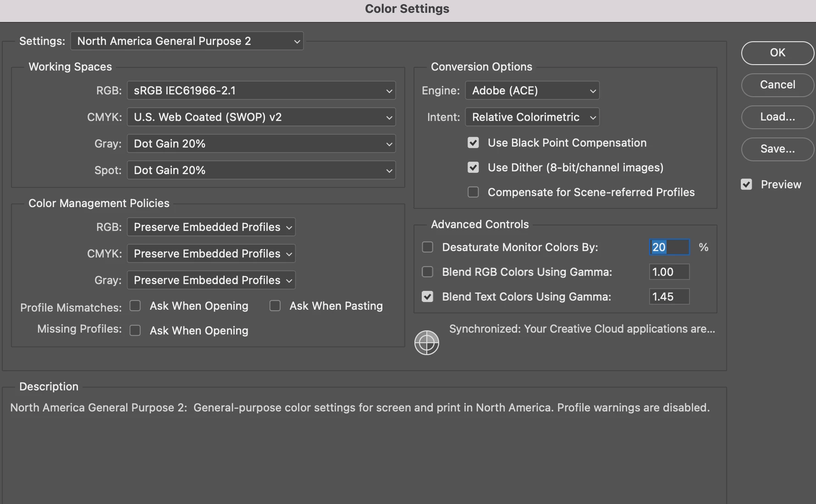Screen dimensions: 816x504
Task: Click the Working Spaces section heading
Action: [70, 67]
